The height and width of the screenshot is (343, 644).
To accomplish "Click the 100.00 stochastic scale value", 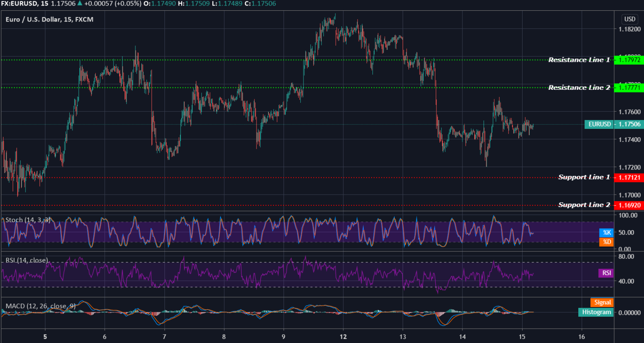I will [x=628, y=215].
